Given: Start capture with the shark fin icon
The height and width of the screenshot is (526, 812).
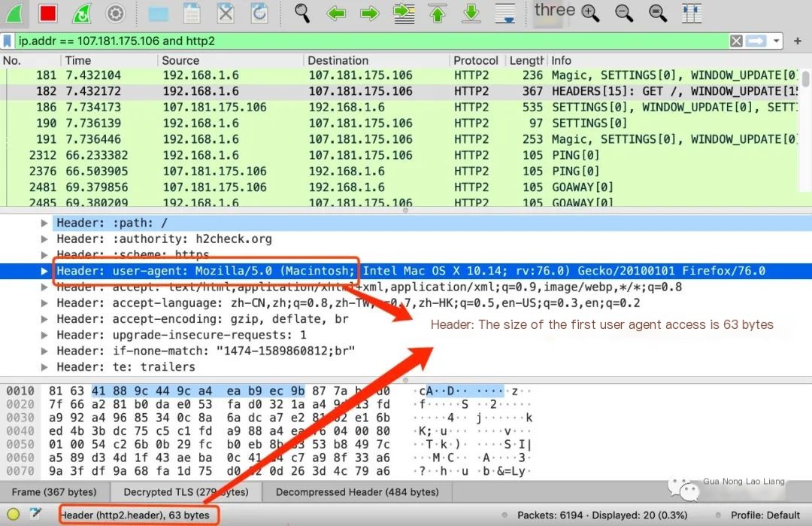Looking at the screenshot, I should pos(14,13).
